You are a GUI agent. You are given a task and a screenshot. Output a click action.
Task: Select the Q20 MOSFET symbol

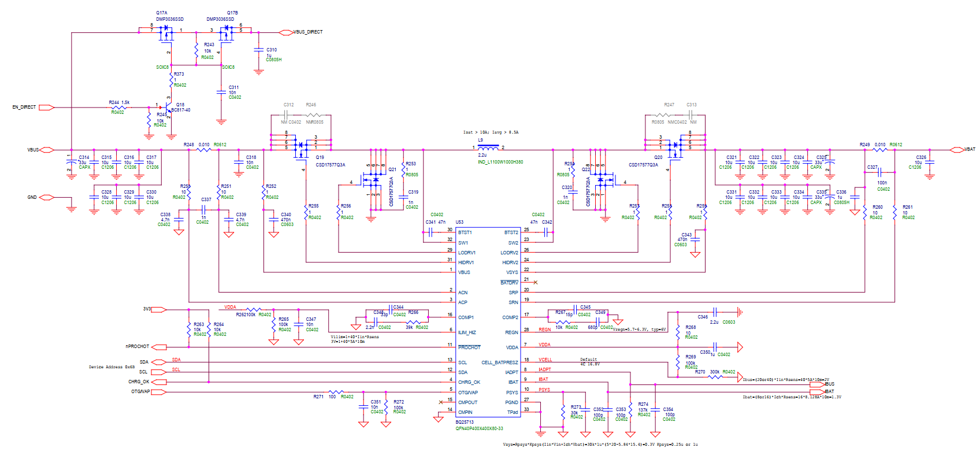point(675,149)
